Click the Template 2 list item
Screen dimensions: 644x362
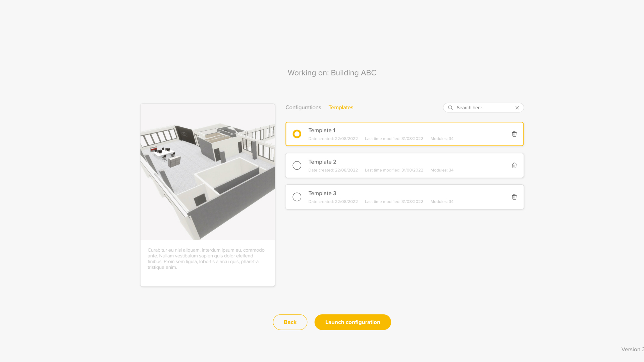(404, 165)
